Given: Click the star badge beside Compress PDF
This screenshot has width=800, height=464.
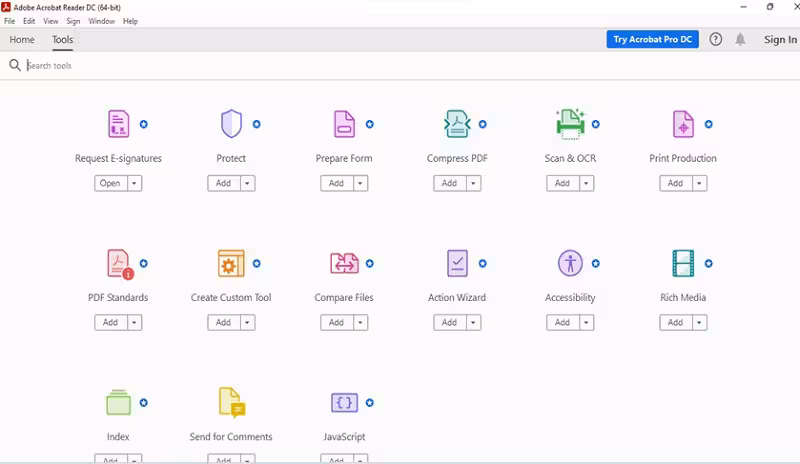Looking at the screenshot, I should click(483, 124).
